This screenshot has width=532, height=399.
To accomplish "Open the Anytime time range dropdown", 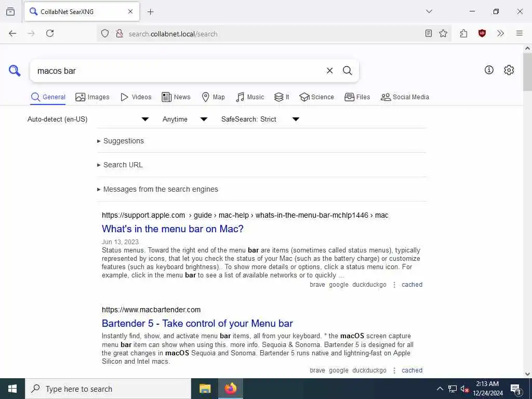I will click(x=185, y=119).
